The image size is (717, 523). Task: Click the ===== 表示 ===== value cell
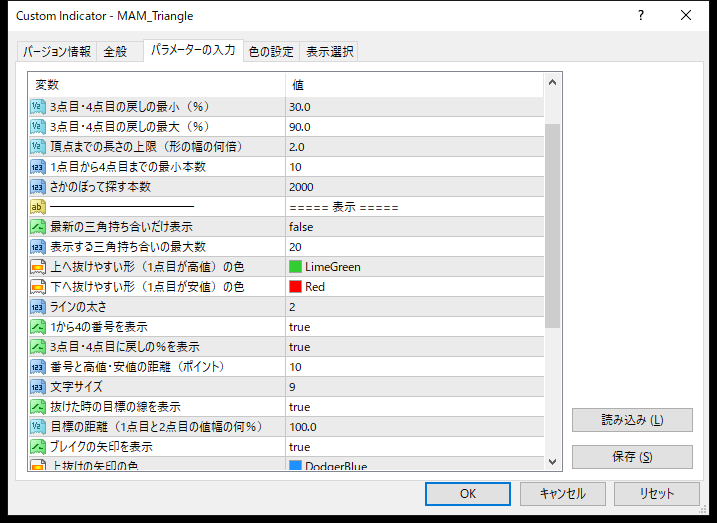coord(414,207)
